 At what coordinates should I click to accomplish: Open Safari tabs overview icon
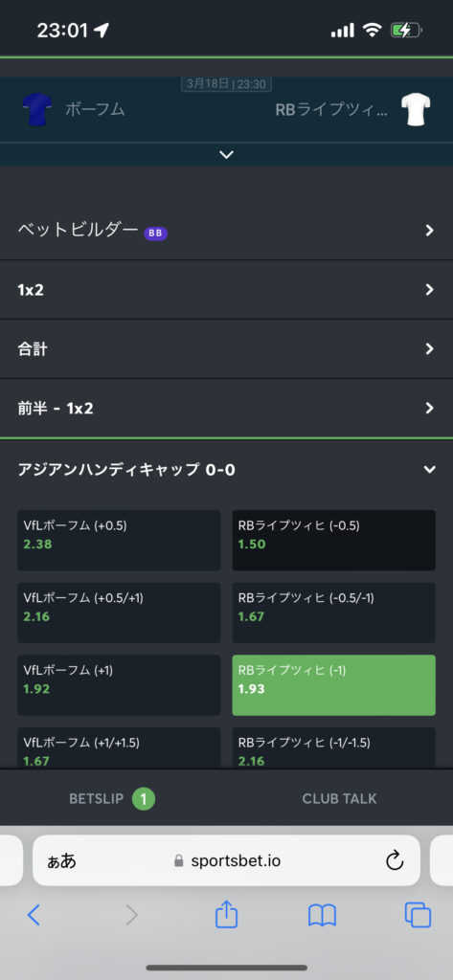[x=418, y=915]
